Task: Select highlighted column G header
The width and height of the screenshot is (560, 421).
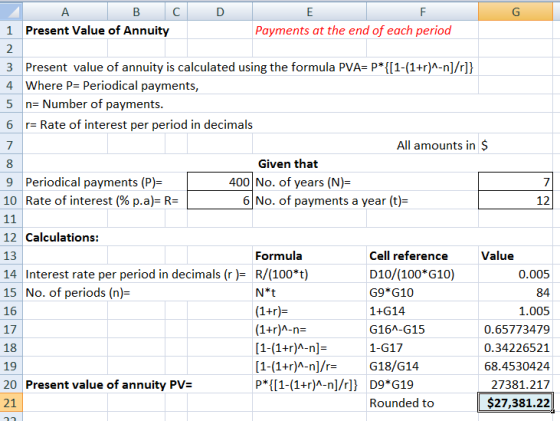Action: pos(515,12)
